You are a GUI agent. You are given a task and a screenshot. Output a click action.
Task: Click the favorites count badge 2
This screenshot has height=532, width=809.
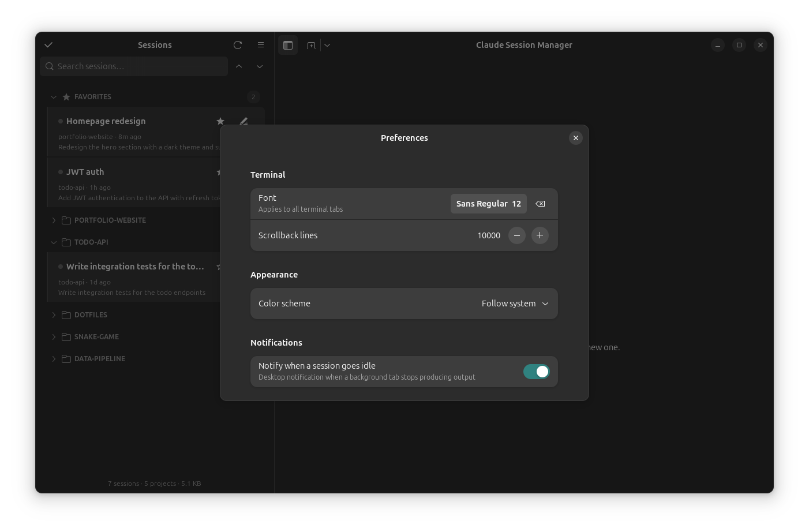253,97
